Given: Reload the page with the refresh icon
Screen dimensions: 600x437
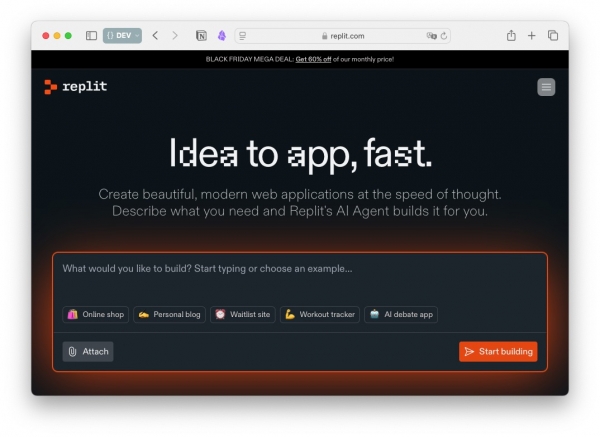Looking at the screenshot, I should [444, 36].
